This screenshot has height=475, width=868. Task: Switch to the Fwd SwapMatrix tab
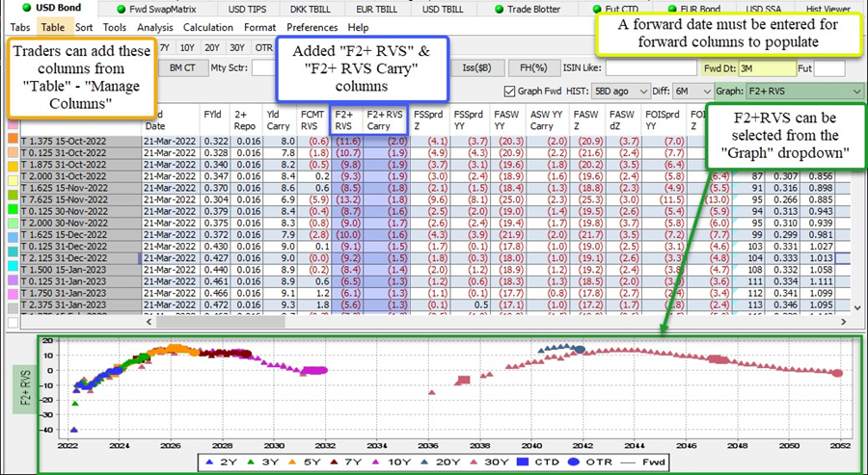154,9
